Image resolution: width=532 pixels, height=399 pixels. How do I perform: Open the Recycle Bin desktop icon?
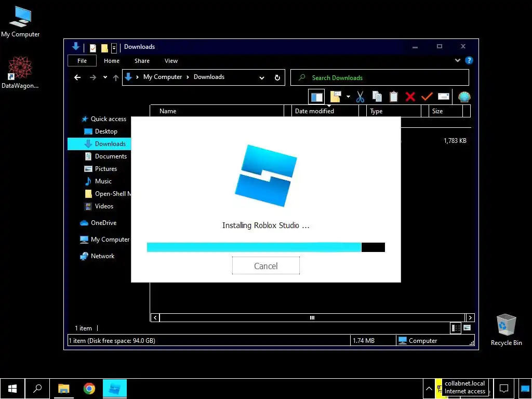tap(506, 330)
